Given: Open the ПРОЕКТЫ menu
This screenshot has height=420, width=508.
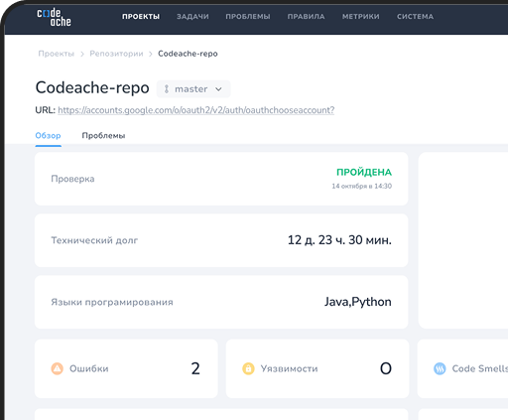Looking at the screenshot, I should click(x=141, y=17).
